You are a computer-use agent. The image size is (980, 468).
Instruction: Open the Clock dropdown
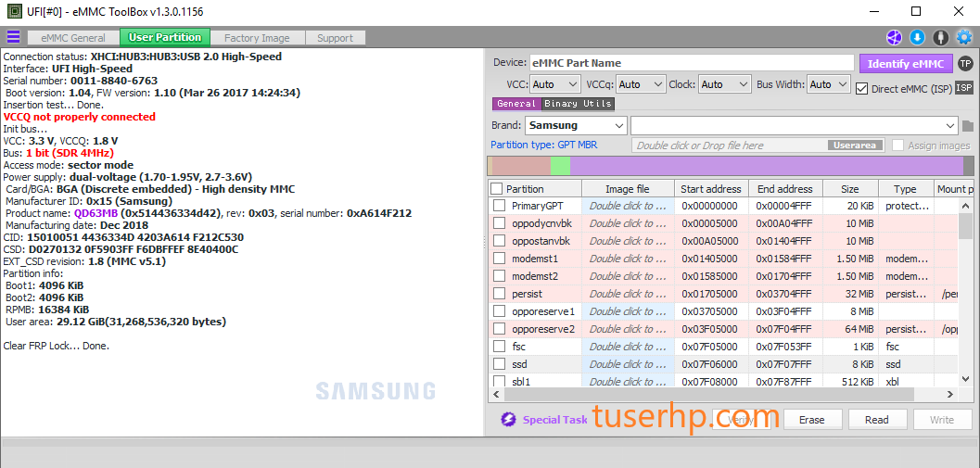pos(725,84)
